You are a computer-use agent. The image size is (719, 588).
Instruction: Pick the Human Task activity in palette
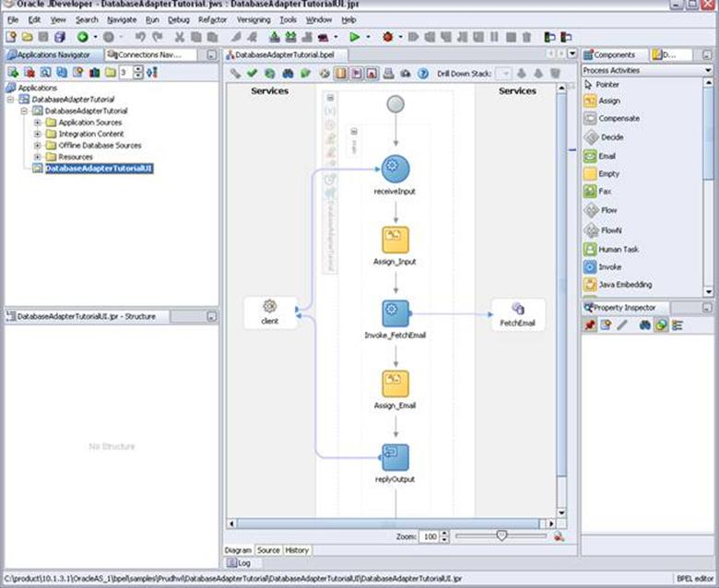tap(611, 250)
